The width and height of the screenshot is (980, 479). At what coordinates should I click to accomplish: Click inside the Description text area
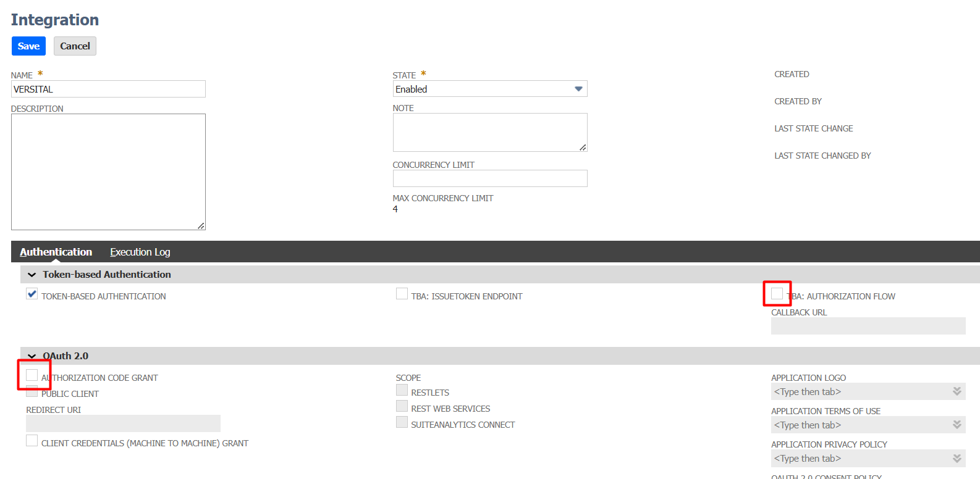pyautogui.click(x=108, y=172)
